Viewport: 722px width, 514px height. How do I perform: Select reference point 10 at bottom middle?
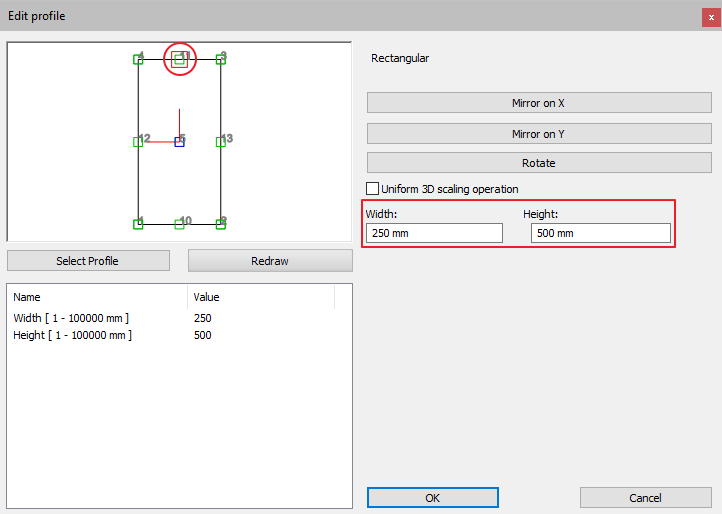[179, 224]
